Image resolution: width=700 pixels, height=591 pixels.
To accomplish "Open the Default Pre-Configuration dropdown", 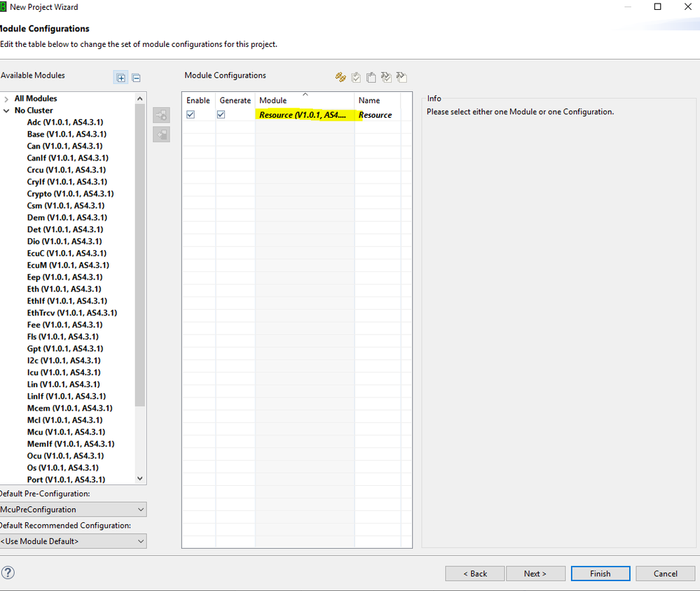I will pos(139,509).
